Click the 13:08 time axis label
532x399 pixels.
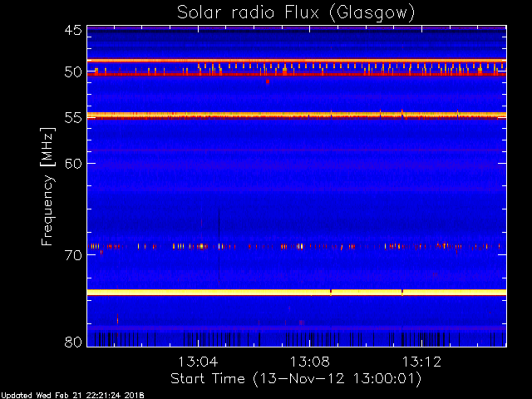click(x=310, y=362)
